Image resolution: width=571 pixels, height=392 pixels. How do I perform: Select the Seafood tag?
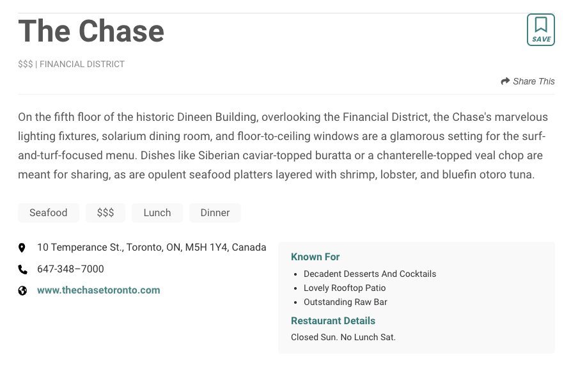[x=49, y=213]
